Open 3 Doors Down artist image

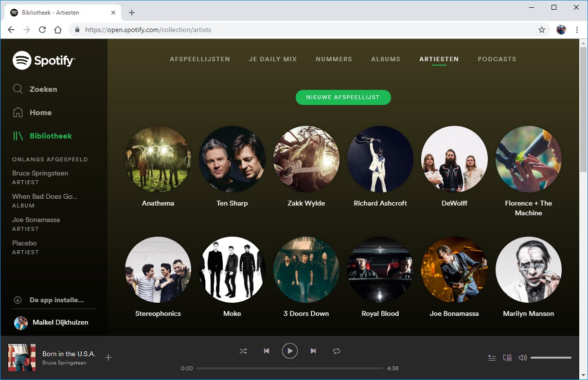pos(306,270)
